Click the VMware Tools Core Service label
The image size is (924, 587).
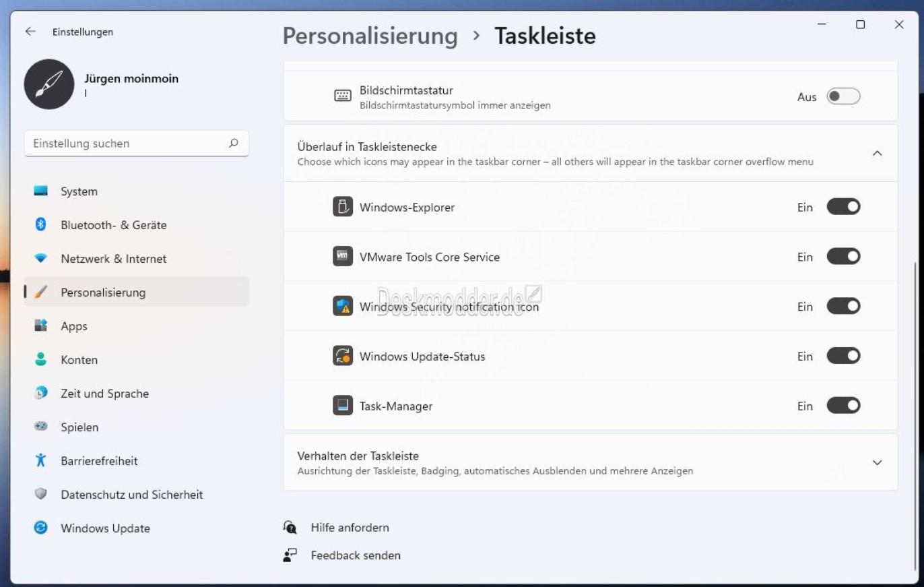click(x=430, y=257)
